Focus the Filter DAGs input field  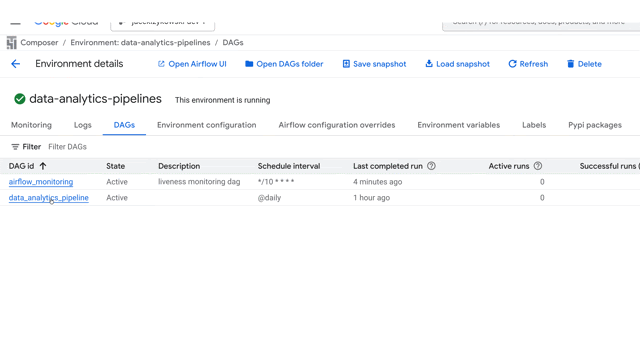tap(67, 147)
